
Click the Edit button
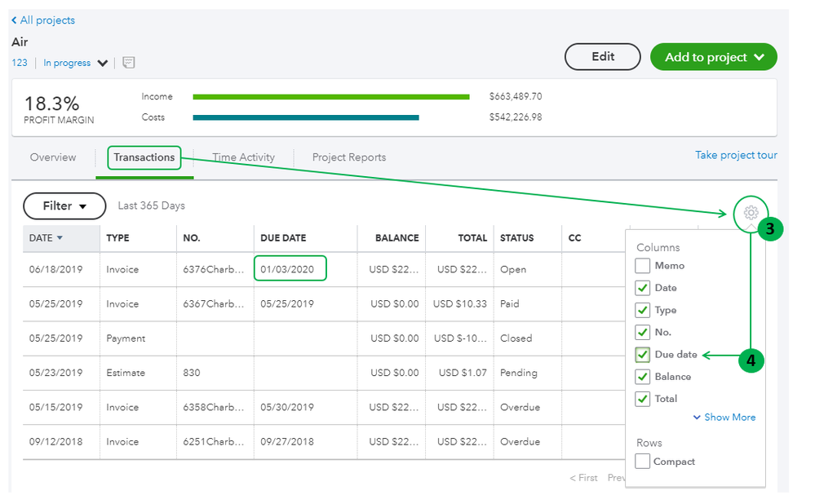[603, 56]
